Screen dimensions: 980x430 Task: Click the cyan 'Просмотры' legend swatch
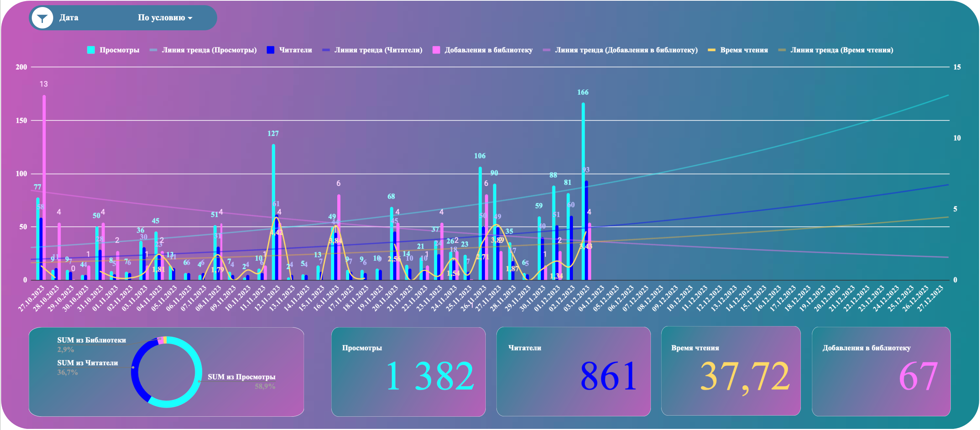coord(91,50)
